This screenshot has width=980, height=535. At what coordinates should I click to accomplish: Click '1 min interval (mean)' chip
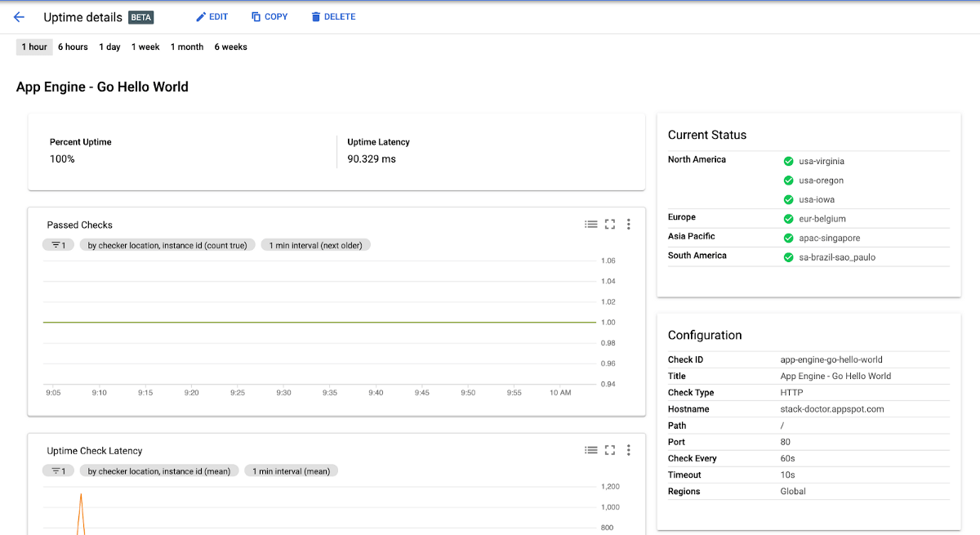click(292, 471)
